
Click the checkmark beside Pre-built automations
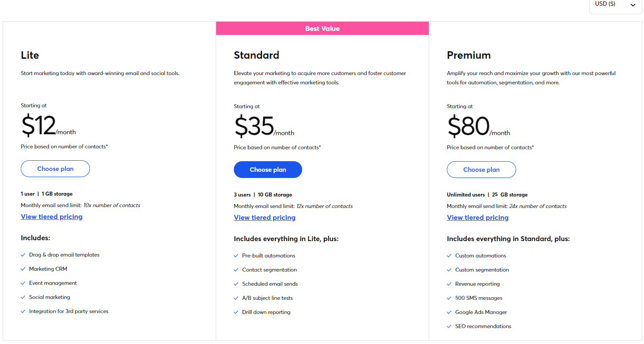236,256
